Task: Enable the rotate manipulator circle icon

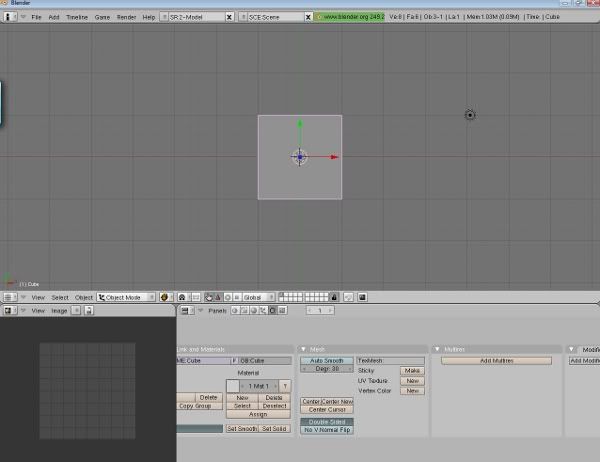Action: [228, 297]
